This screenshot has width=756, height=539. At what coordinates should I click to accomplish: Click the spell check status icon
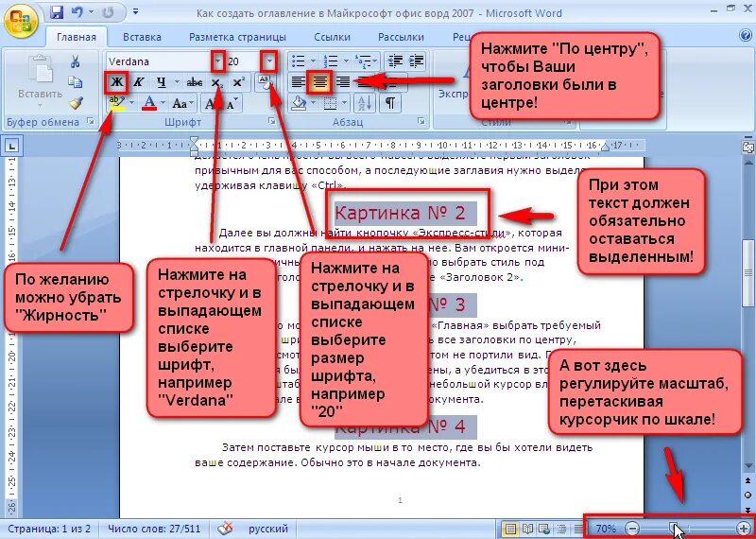[x=225, y=529]
